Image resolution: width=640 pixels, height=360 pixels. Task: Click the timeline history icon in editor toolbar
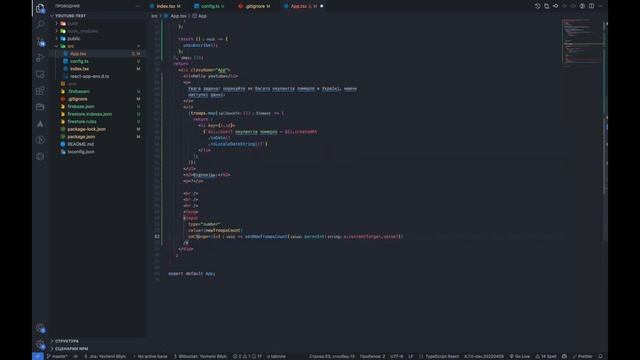coord(538,6)
